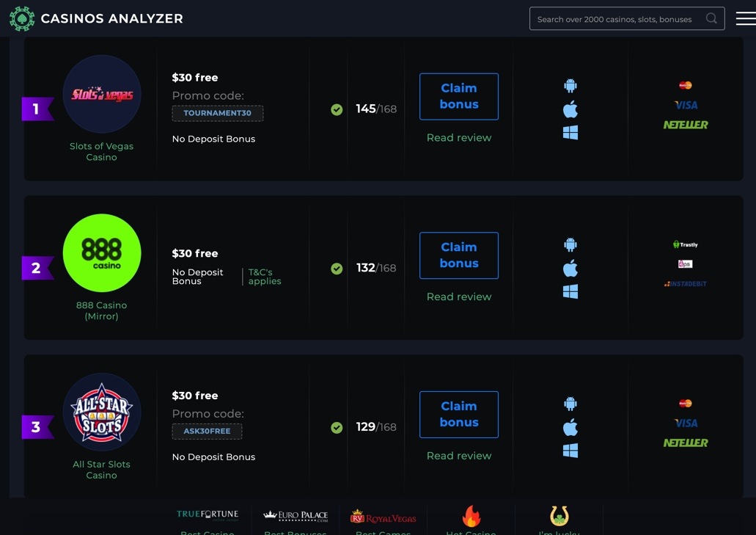Claim the 888 Casino bonus
This screenshot has height=535, width=756.
[x=459, y=255]
